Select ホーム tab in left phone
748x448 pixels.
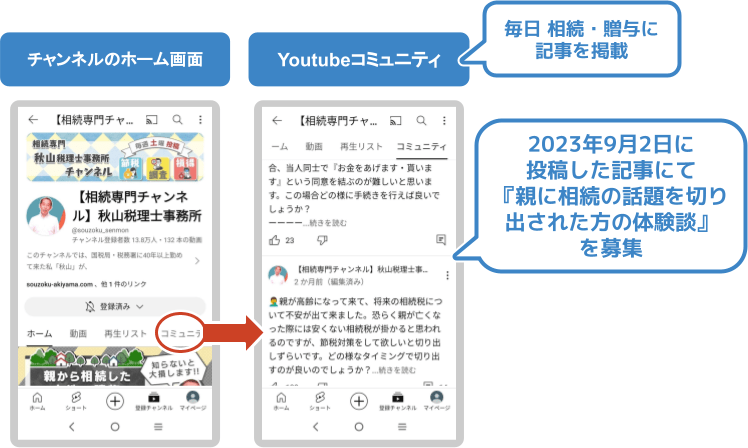[x=40, y=333]
